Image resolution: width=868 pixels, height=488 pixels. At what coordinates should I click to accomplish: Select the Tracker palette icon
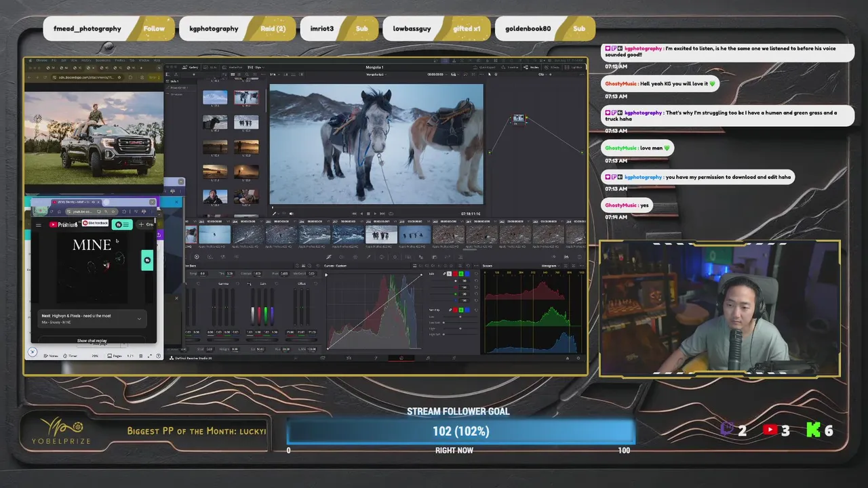pos(395,256)
